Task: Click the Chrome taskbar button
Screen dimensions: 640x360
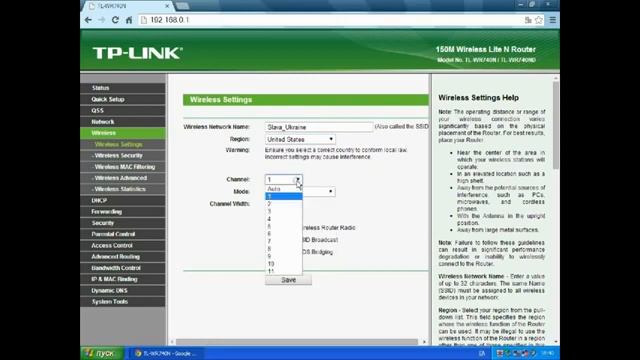Action: [167, 353]
